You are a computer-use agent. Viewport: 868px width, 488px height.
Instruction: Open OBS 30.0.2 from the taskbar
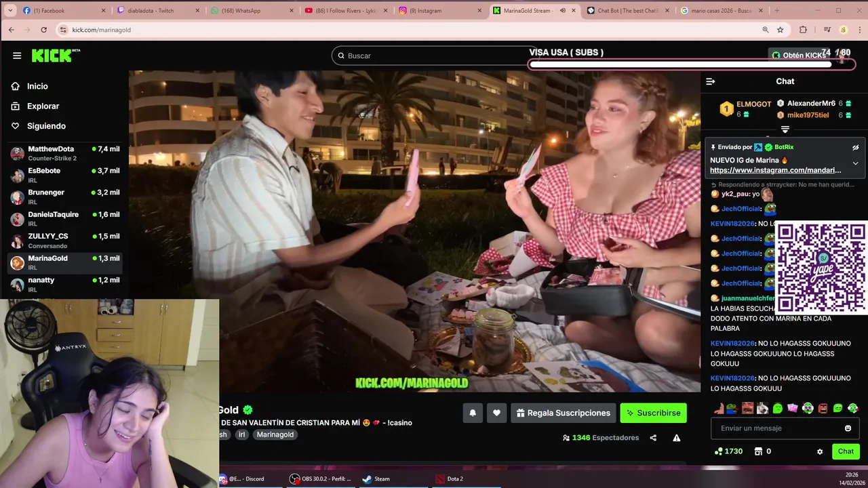tap(320, 479)
